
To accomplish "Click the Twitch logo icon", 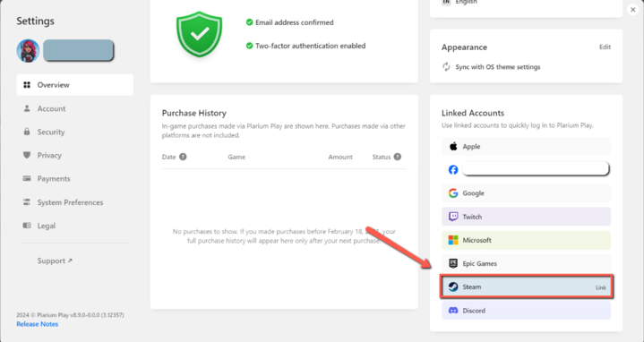I will click(453, 217).
